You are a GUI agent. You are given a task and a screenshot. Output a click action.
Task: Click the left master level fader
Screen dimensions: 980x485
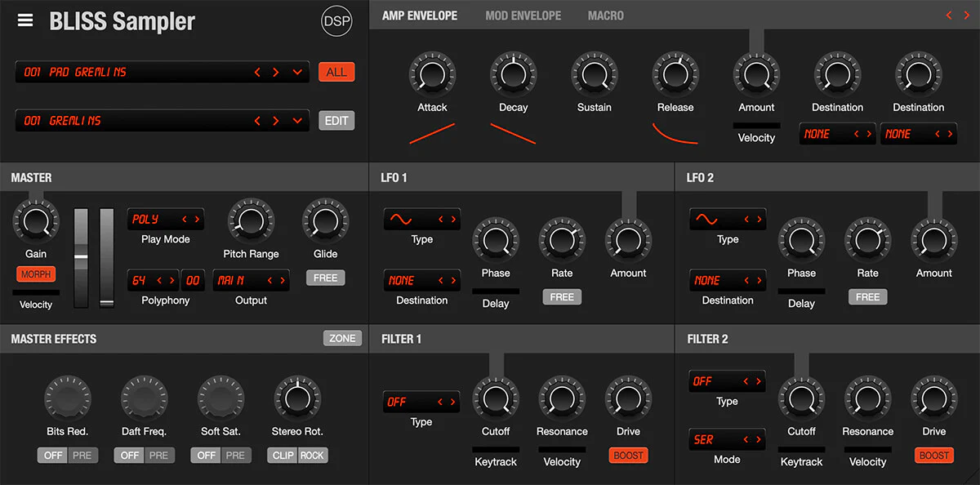click(x=81, y=258)
